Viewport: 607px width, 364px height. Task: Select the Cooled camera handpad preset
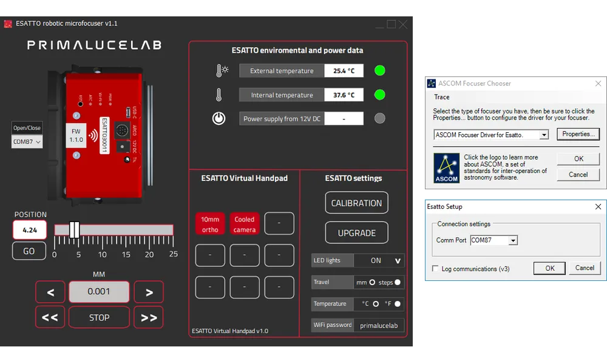[245, 224]
